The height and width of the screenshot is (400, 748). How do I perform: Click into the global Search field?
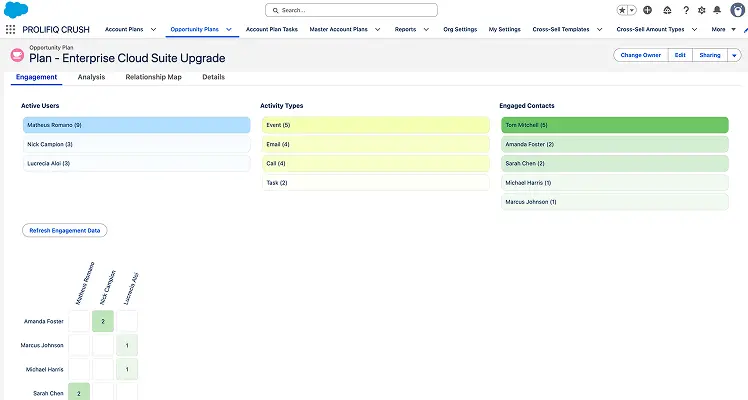pyautogui.click(x=351, y=10)
